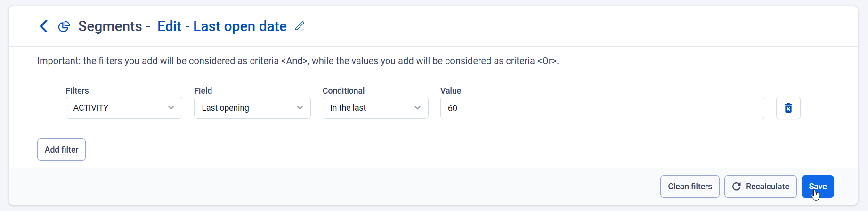Click the Segments pie chart icon
868x211 pixels.
pos(64,26)
